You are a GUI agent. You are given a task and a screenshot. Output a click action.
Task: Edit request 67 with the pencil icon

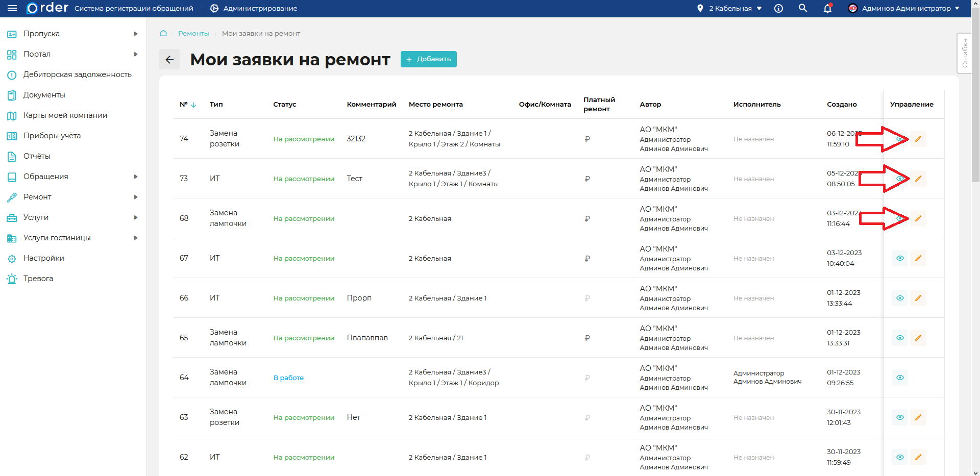918,258
